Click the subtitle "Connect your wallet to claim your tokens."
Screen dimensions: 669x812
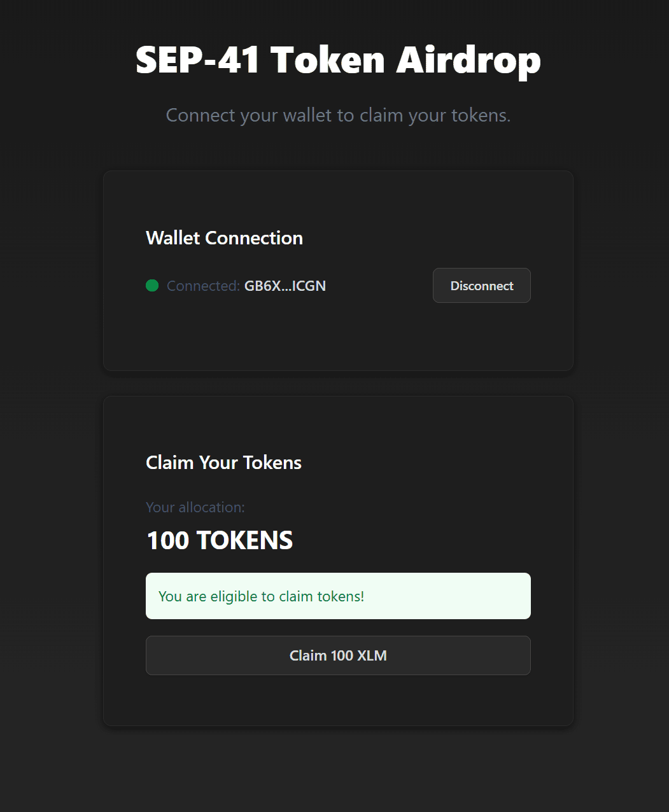pyautogui.click(x=338, y=115)
